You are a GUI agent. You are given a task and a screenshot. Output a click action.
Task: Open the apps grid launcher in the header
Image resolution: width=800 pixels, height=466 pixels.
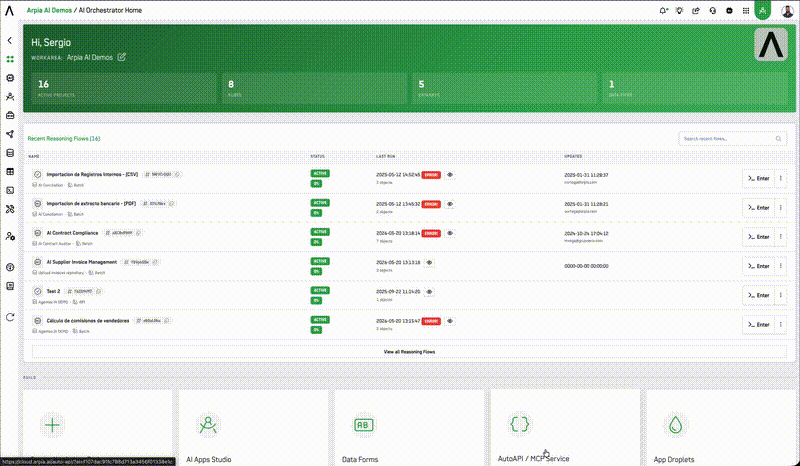[x=746, y=10]
